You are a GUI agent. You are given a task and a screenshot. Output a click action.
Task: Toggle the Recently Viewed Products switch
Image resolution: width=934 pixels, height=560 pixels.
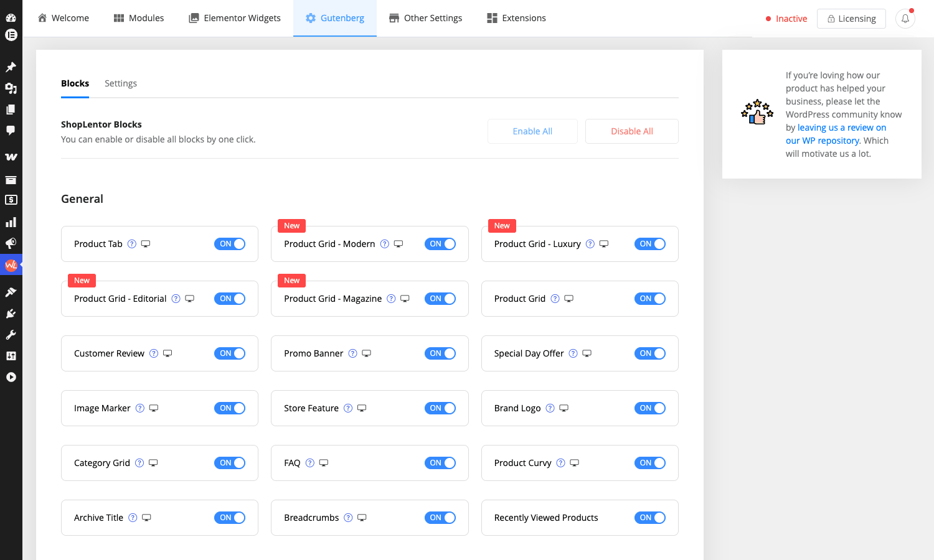pyautogui.click(x=650, y=518)
